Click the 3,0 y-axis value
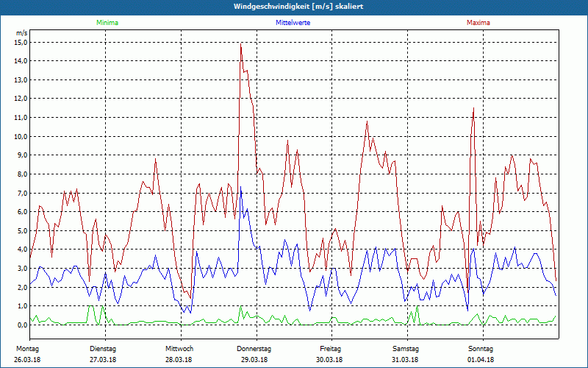Image resolution: width=588 pixels, height=368 pixels. [x=22, y=269]
